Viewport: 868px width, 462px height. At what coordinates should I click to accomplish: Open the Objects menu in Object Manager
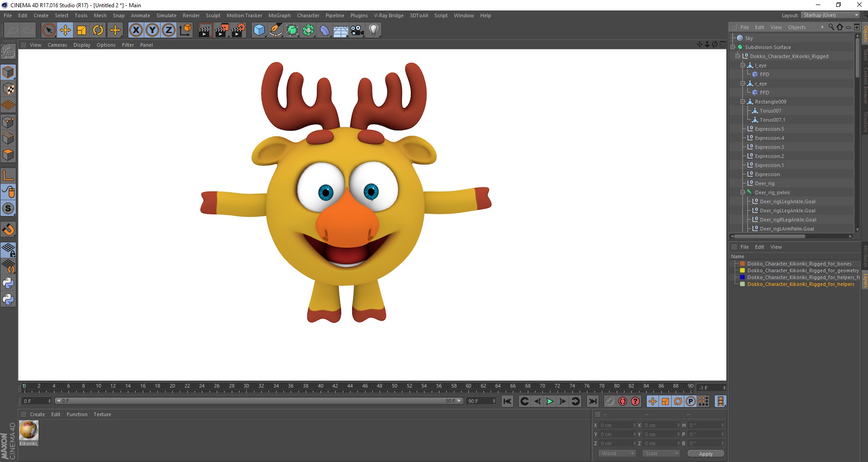(797, 27)
